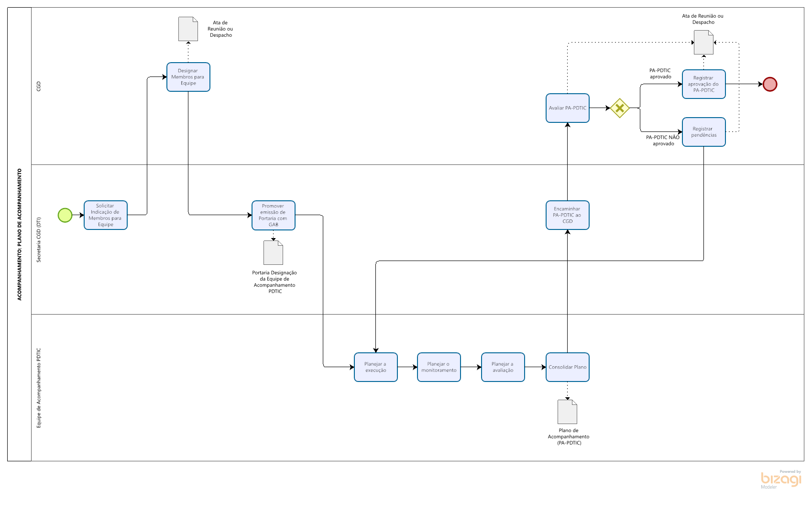Select the Planejar o monitoramento task

click(439, 367)
